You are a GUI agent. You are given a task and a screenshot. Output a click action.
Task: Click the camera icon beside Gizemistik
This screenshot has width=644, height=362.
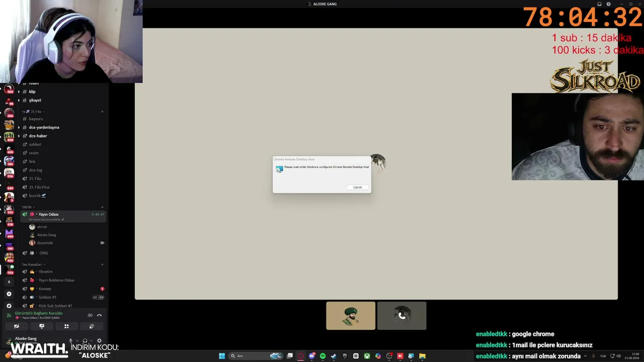tap(102, 243)
